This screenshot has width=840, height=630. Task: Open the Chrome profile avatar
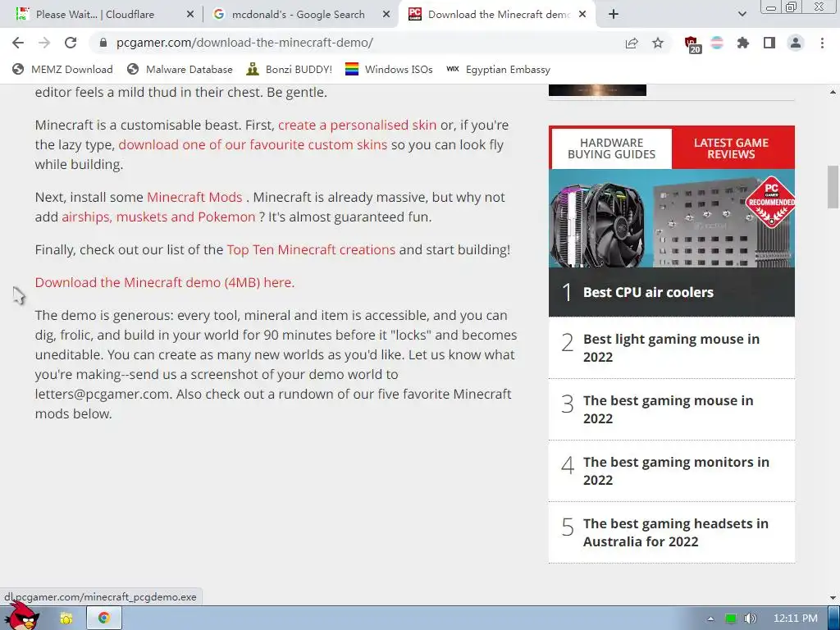796,43
